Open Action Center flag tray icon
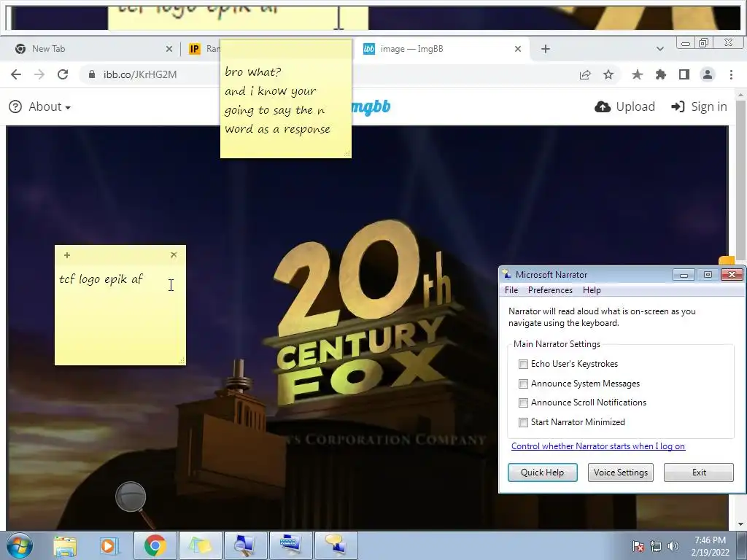 click(638, 546)
